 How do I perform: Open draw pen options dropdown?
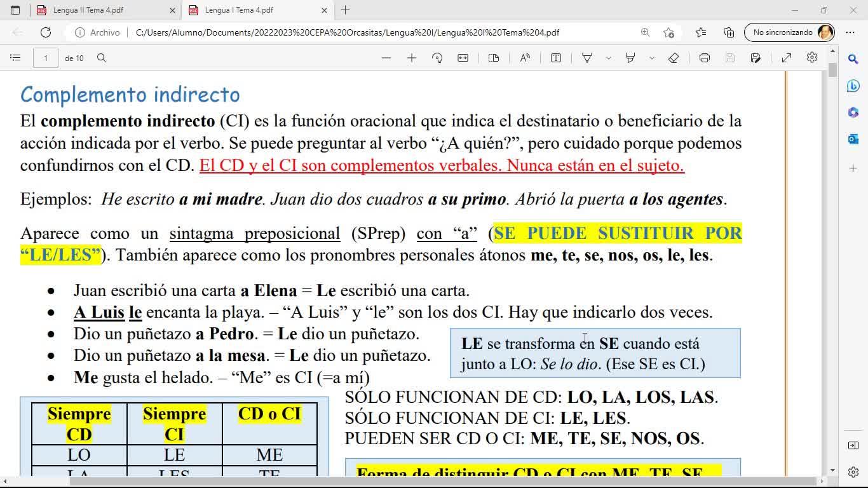tap(608, 58)
